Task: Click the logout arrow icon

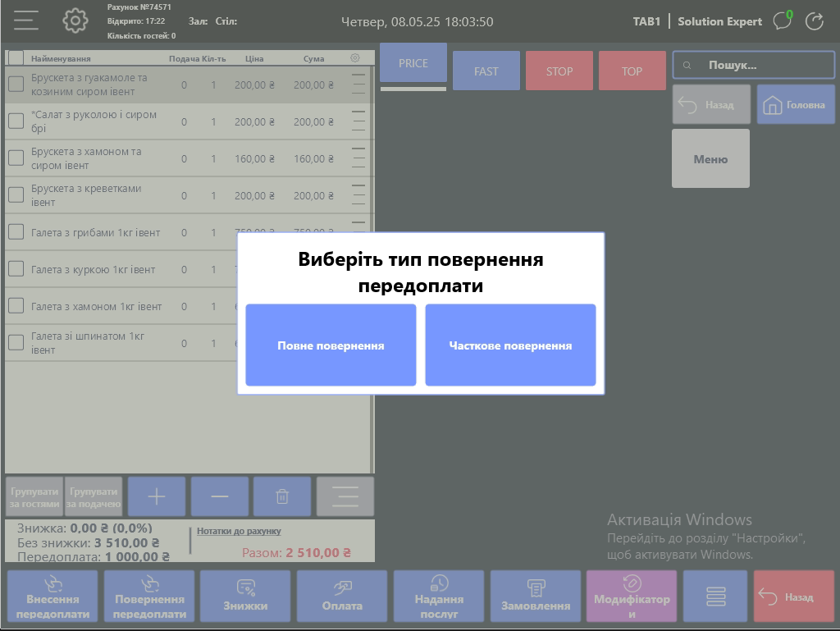Action: click(815, 21)
